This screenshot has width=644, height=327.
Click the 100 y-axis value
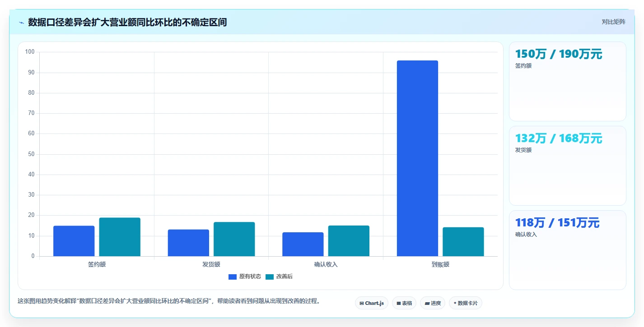point(30,52)
